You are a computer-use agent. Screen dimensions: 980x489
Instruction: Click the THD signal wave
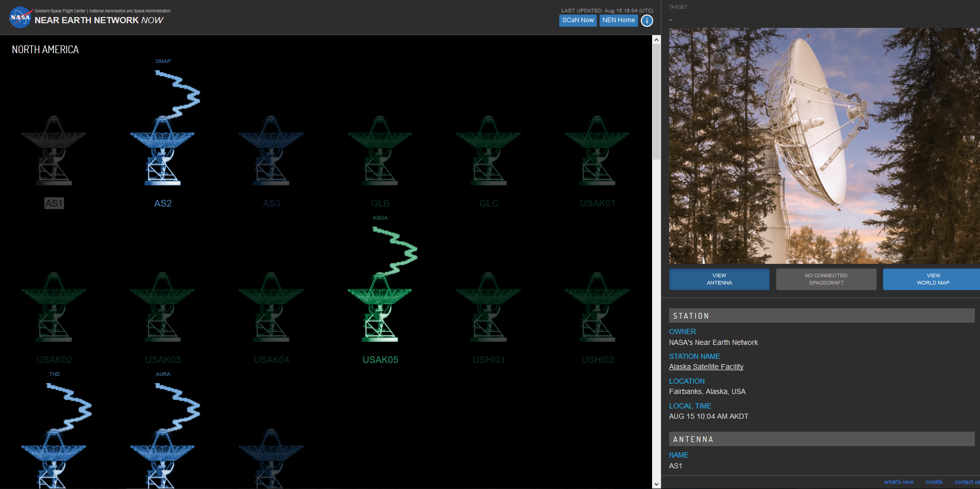point(69,407)
